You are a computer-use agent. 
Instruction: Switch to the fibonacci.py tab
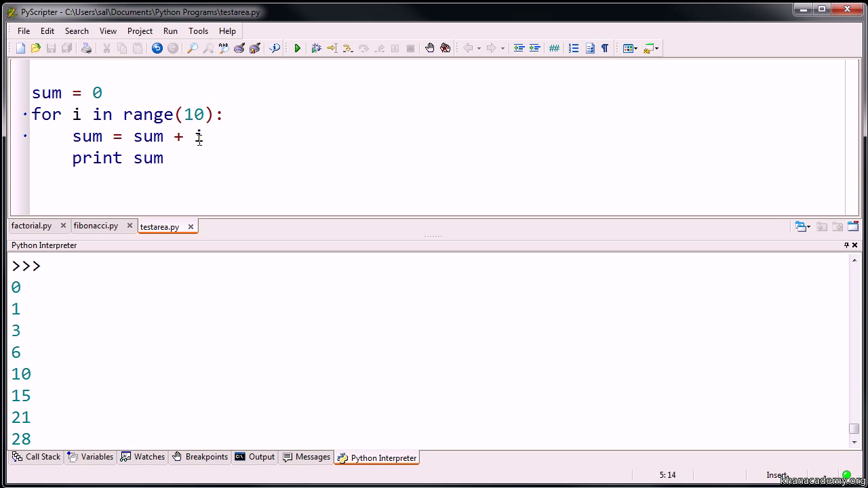click(x=96, y=226)
